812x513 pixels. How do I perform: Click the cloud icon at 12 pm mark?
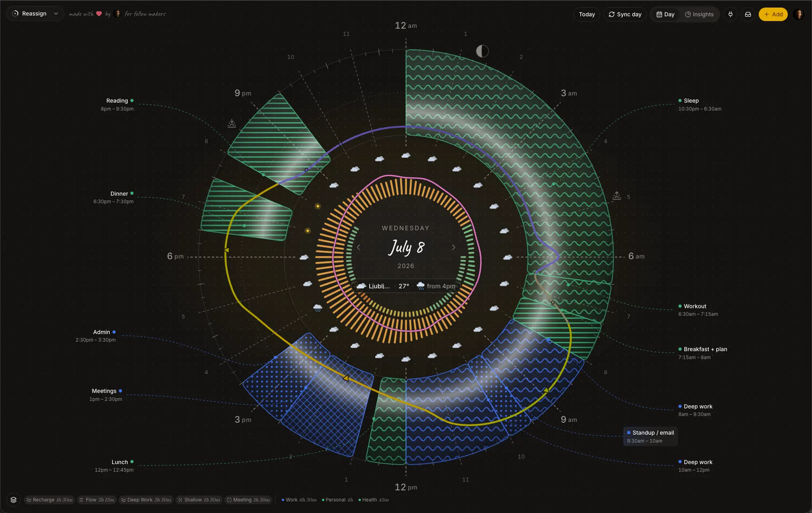click(x=406, y=359)
